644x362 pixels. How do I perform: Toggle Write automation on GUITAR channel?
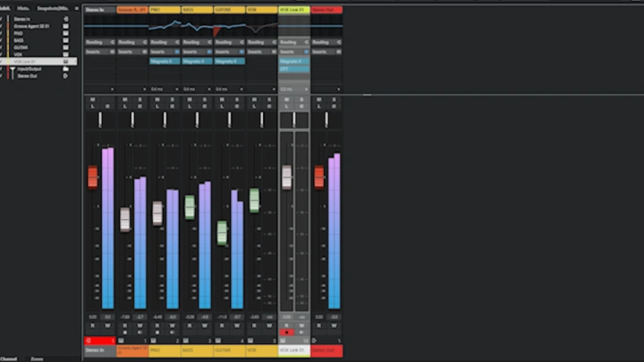point(237,325)
